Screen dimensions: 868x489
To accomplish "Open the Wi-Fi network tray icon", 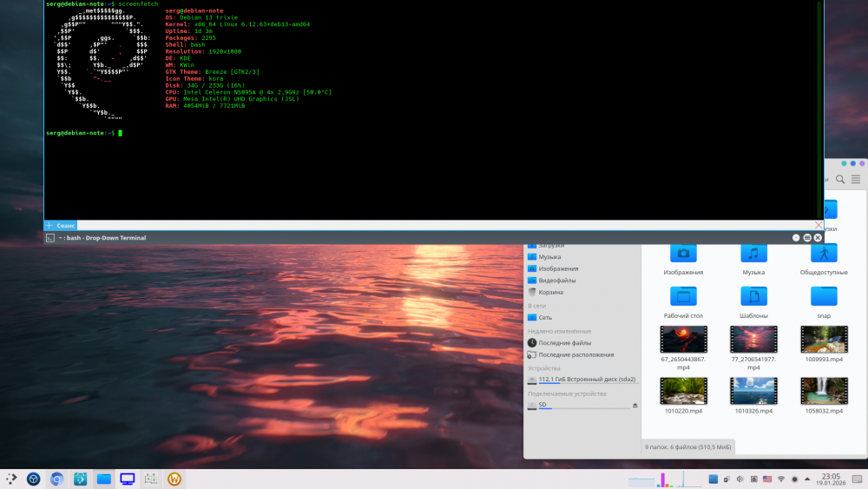I will (780, 479).
